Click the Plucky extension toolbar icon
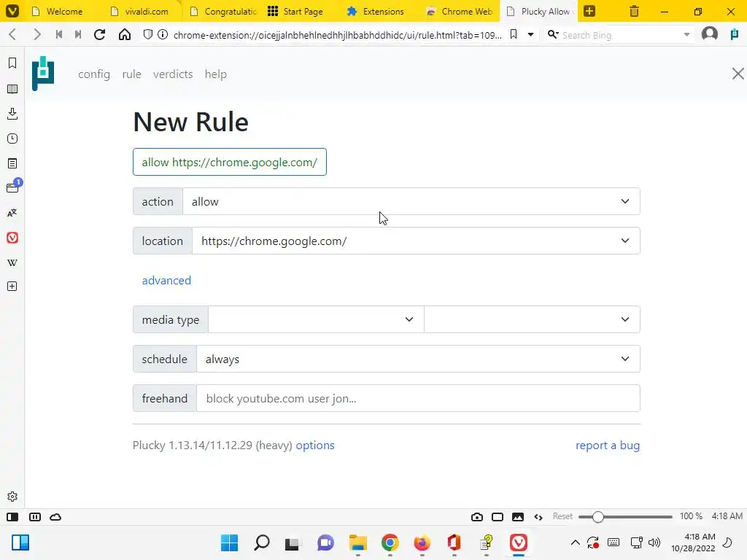Screen dimensions: 747x560 (735, 34)
